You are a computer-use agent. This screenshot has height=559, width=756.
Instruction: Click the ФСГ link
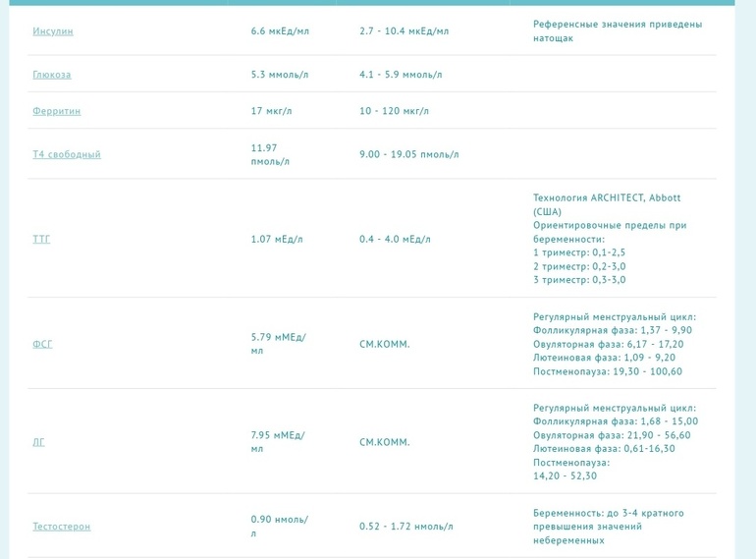pyautogui.click(x=42, y=344)
